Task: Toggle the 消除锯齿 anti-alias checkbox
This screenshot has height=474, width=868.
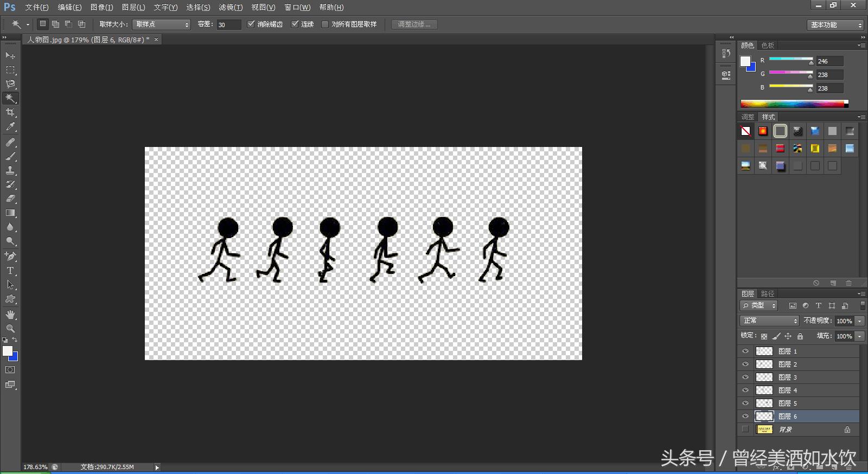Action: click(251, 24)
